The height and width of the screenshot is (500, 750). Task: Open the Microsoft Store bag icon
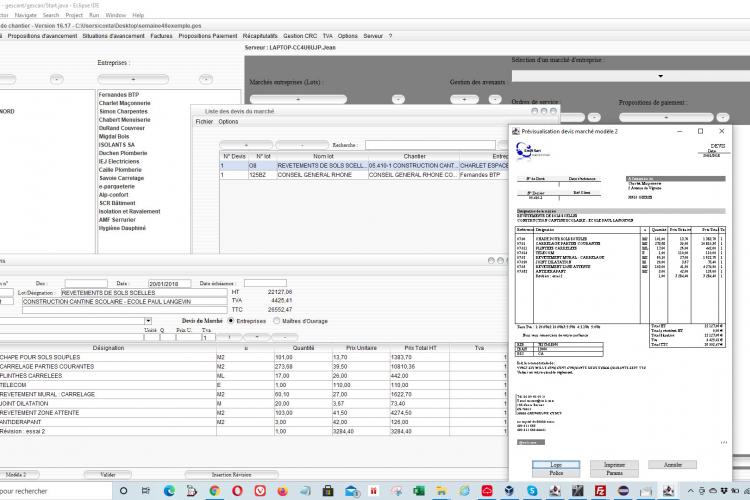pos(328,490)
